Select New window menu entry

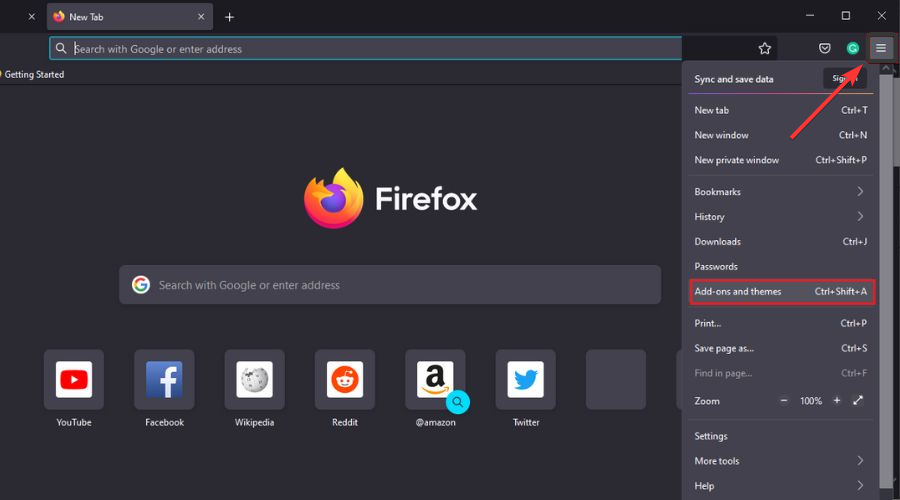click(781, 135)
